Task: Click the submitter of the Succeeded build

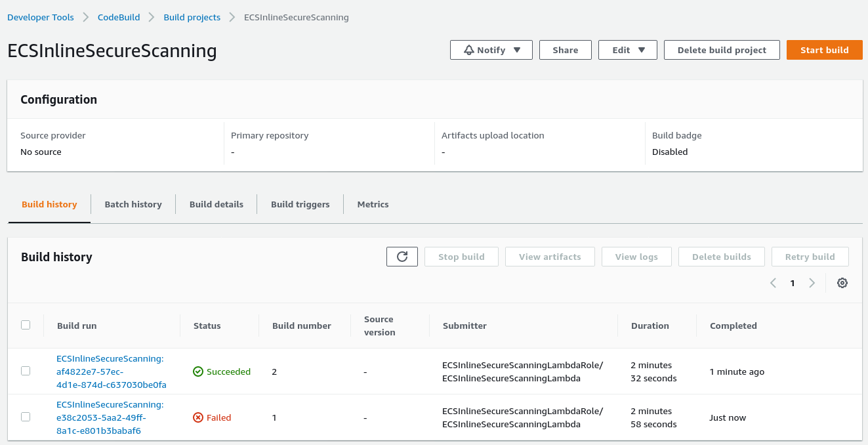Action: [x=523, y=371]
